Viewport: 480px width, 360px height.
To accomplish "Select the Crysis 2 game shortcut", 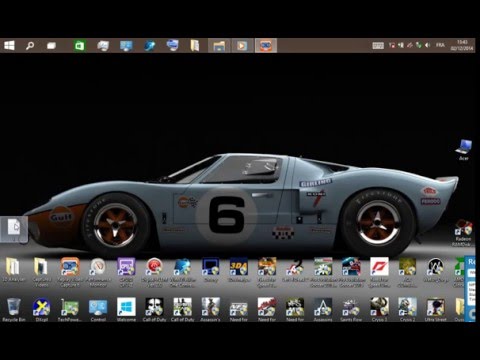I will [407, 310].
